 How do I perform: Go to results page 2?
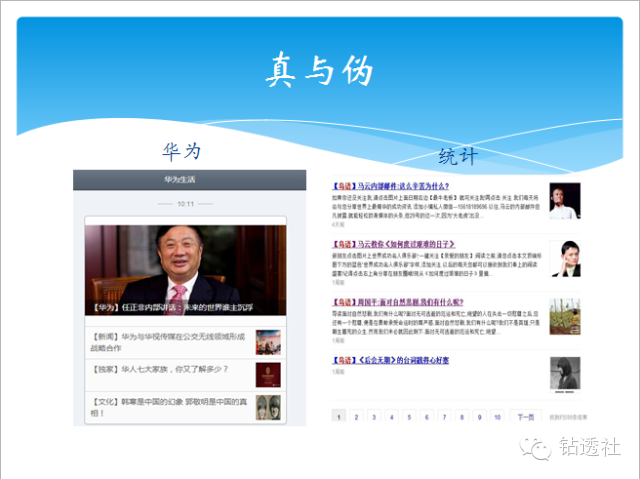click(x=356, y=416)
